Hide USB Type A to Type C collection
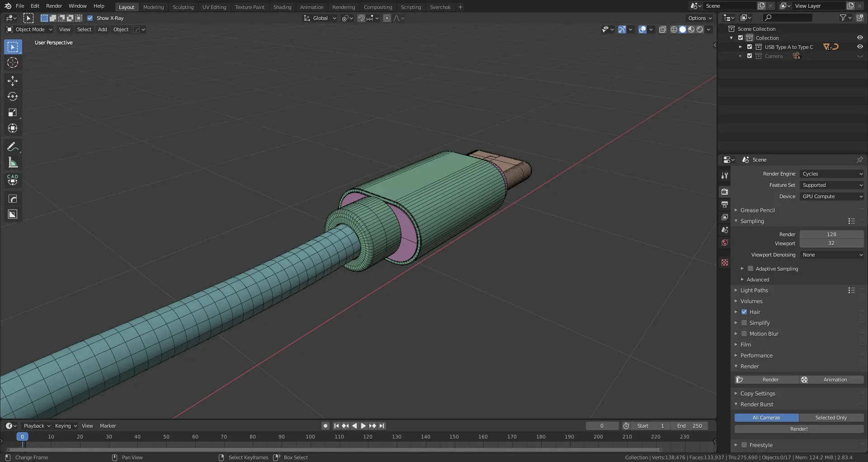 859,47
